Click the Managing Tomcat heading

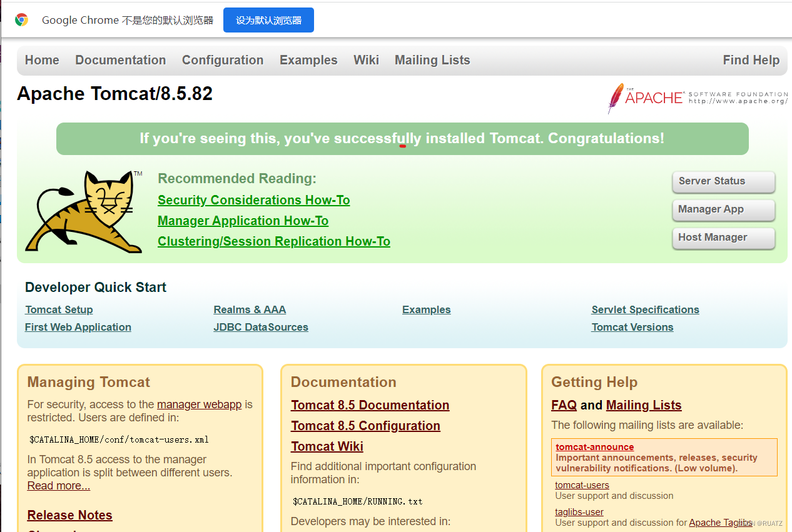(x=89, y=383)
